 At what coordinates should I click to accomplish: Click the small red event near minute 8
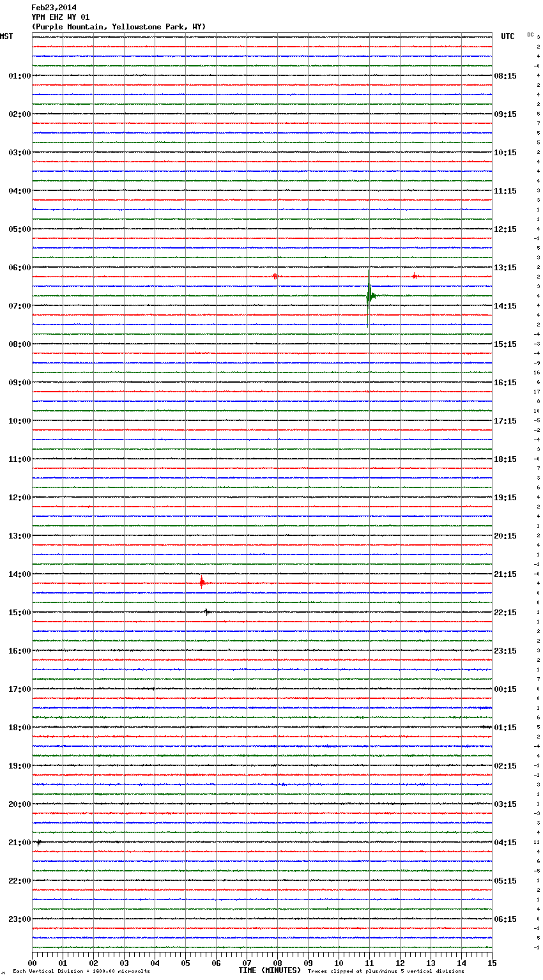[x=275, y=277]
